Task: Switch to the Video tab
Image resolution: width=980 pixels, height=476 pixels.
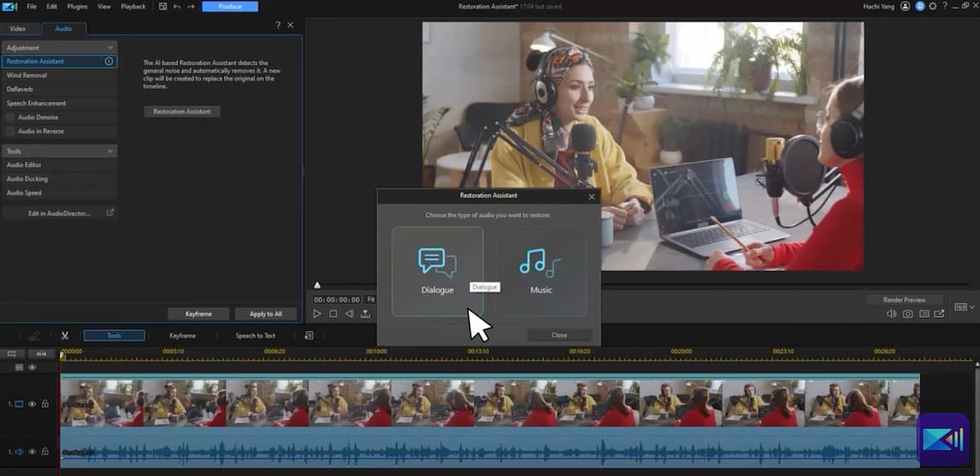Action: coord(17,29)
